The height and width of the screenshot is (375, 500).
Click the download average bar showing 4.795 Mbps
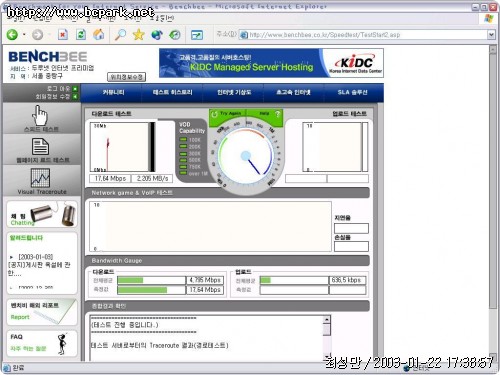151,280
